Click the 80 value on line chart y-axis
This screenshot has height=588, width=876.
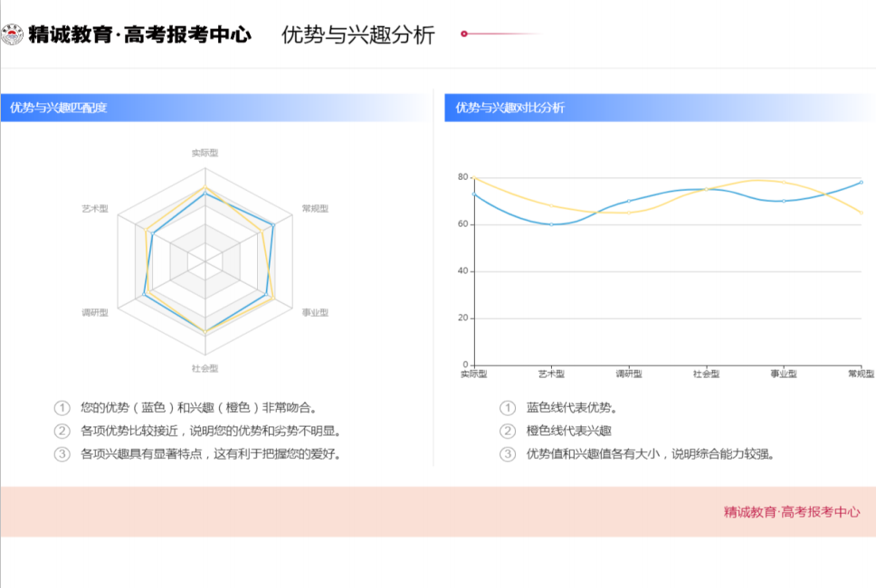click(x=462, y=177)
